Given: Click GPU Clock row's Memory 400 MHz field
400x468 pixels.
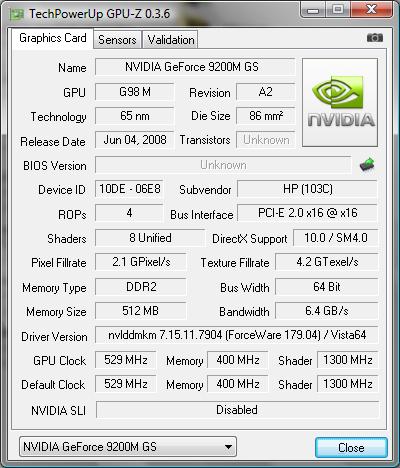Looking at the screenshot, I should pyautogui.click(x=238, y=360).
